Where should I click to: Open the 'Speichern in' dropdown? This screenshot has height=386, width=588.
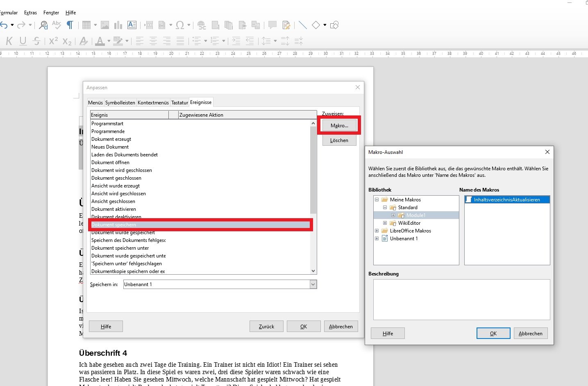(313, 284)
